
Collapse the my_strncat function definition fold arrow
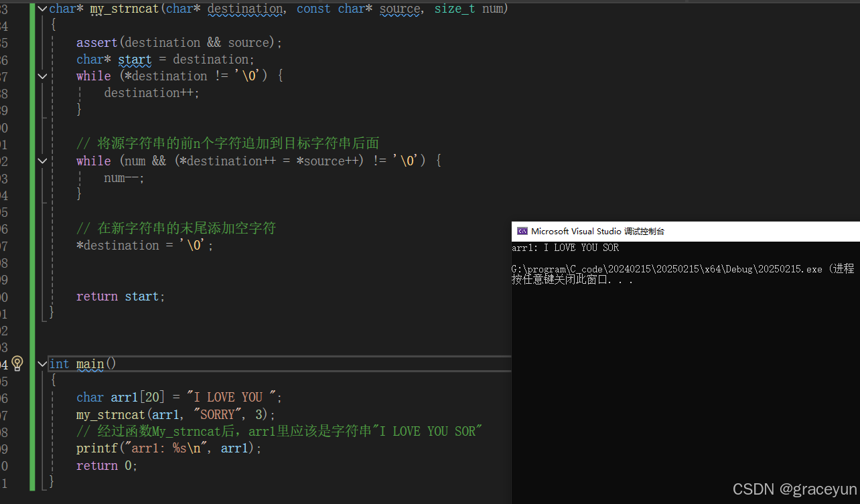[x=43, y=9]
